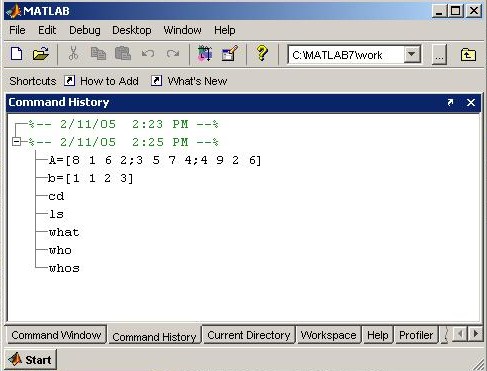Viewport: 487px width, 371px height.
Task: Select the b=[1 1 2 3] command
Action: pos(91,178)
